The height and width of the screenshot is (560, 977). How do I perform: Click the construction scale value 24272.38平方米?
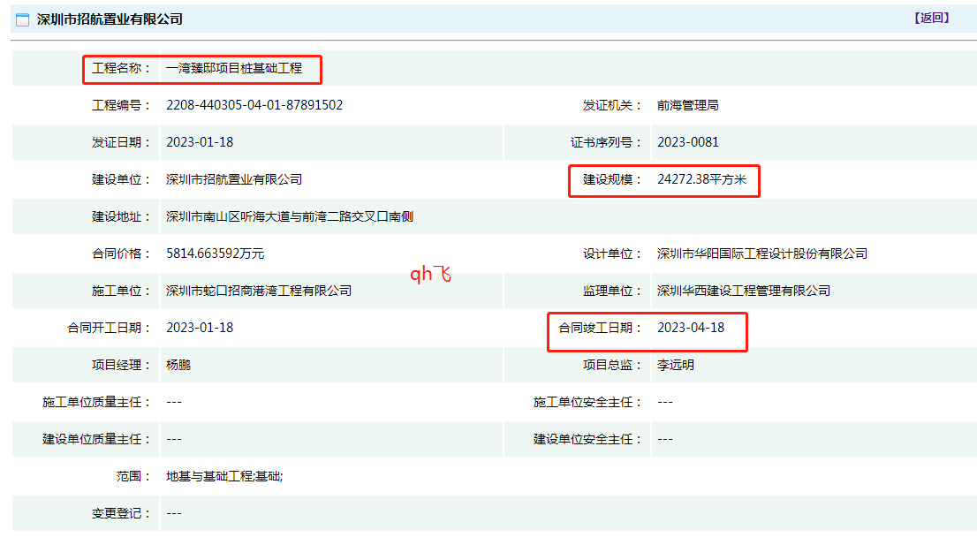[x=701, y=179]
